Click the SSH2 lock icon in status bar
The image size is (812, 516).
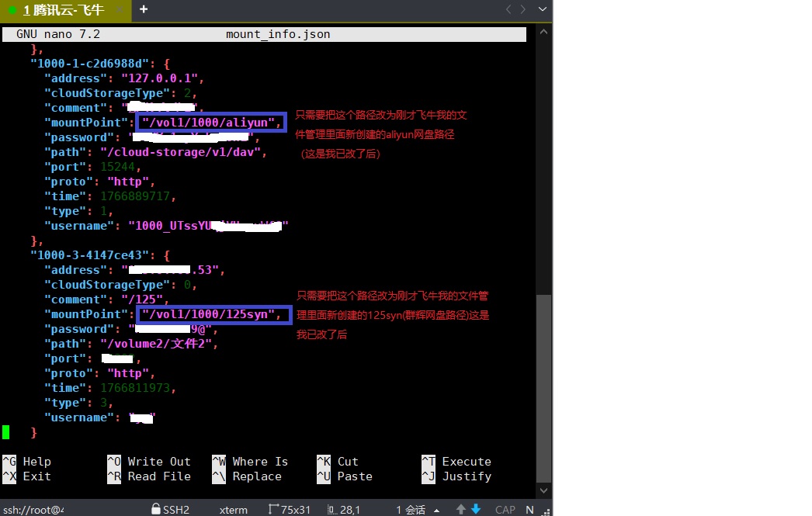coord(156,509)
